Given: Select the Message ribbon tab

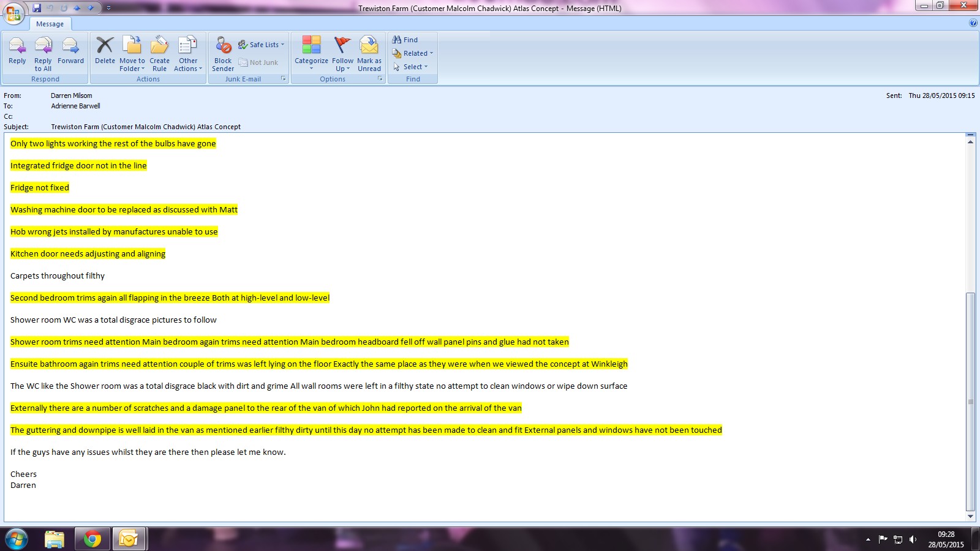Looking at the screenshot, I should click(x=50, y=24).
